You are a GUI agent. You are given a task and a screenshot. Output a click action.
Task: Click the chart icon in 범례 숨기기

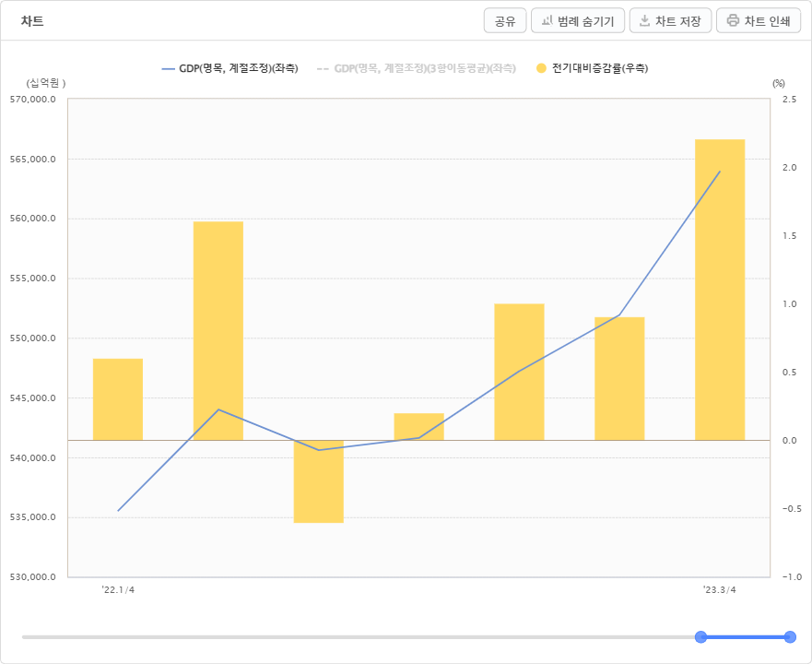(547, 20)
